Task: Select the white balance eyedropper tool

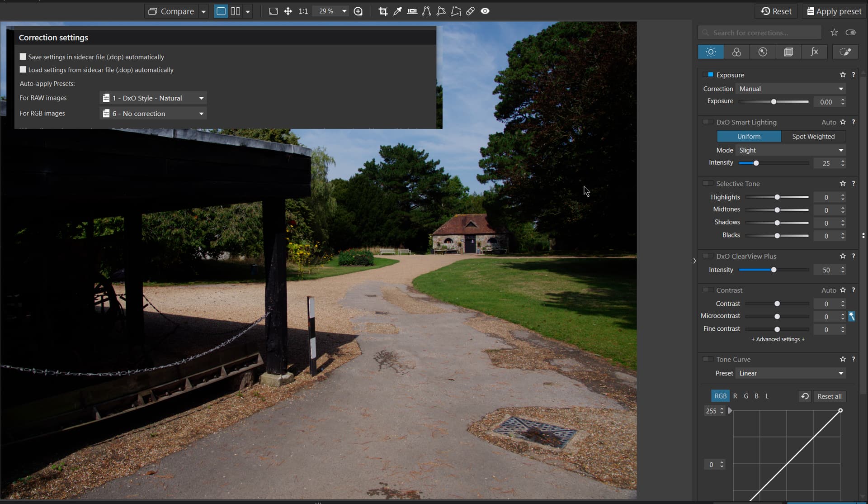Action: [x=397, y=11]
